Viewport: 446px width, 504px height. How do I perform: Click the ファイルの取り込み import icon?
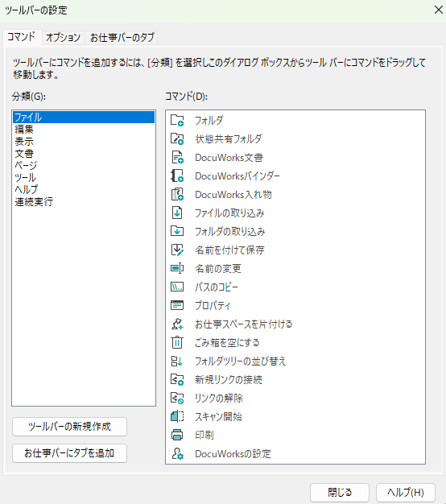tap(177, 213)
